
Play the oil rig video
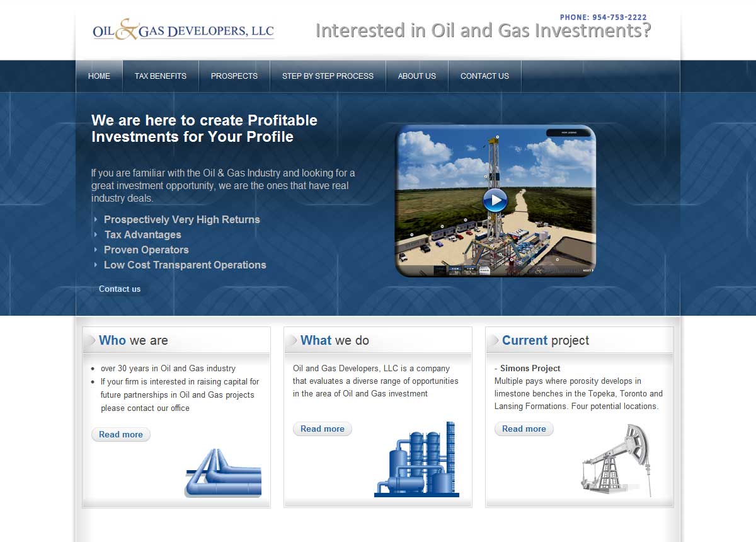point(495,200)
